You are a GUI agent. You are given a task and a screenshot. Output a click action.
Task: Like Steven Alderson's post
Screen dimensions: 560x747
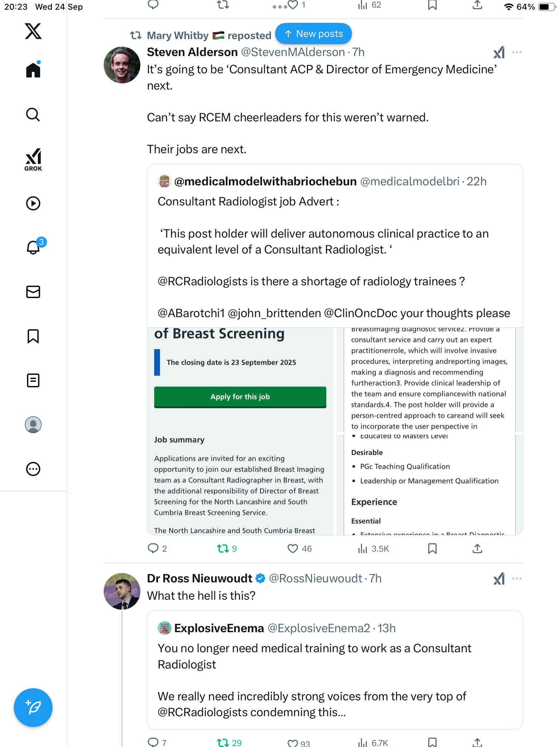[x=293, y=548]
